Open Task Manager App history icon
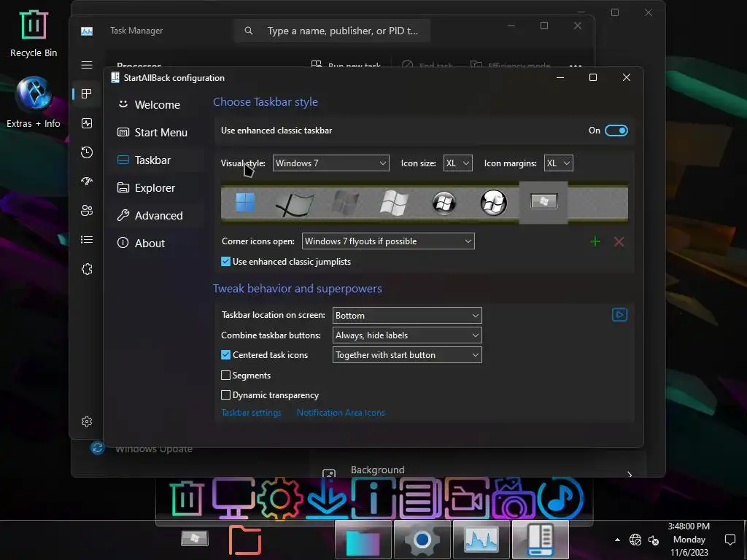 [87, 152]
